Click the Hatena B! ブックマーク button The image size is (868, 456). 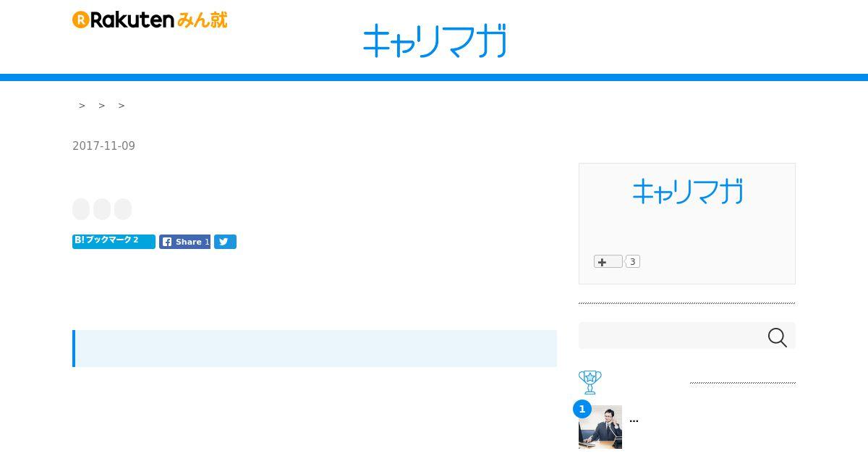coord(114,241)
